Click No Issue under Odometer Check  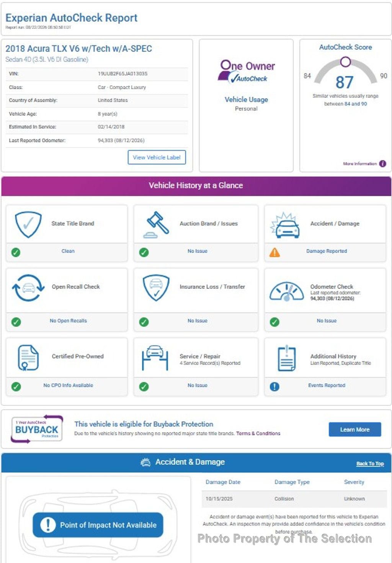point(327,321)
